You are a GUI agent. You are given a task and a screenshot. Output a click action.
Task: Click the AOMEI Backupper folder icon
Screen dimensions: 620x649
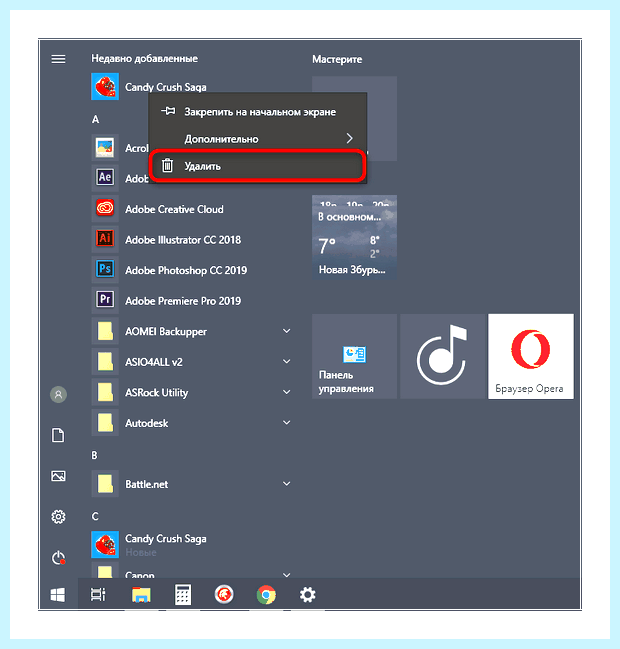tap(105, 331)
